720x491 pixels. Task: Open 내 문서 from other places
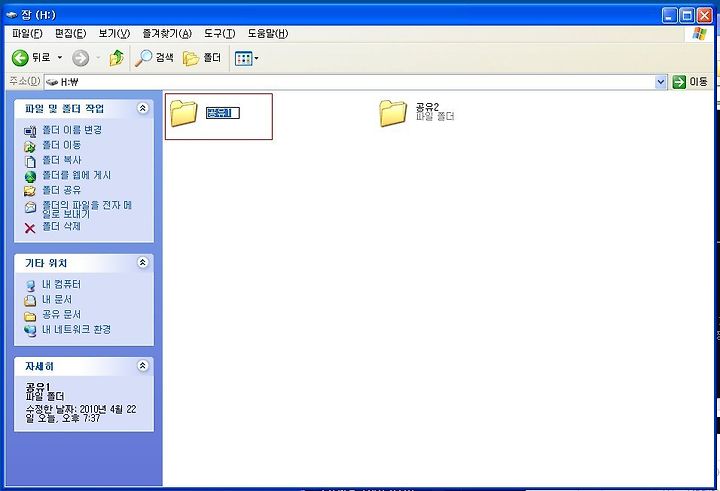coord(57,299)
